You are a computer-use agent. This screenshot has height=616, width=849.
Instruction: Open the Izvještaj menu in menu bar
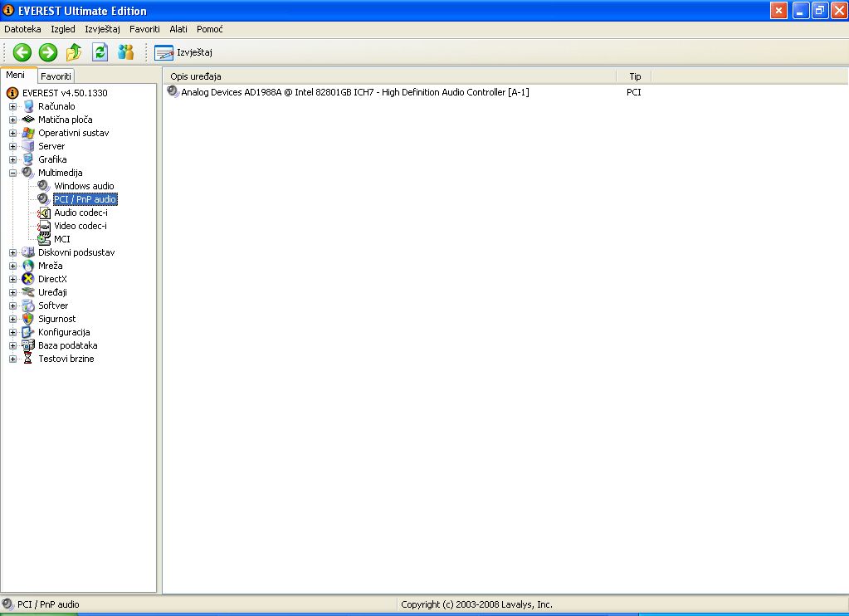102,29
